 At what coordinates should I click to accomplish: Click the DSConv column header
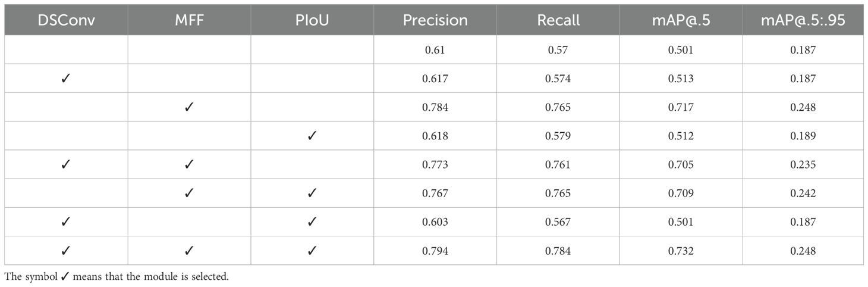66,20
